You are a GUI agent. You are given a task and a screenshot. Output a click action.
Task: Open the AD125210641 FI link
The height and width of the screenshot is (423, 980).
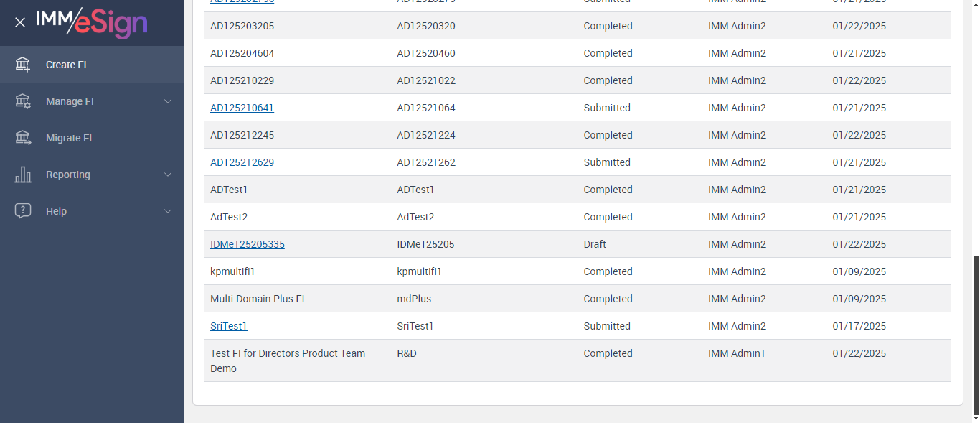242,108
